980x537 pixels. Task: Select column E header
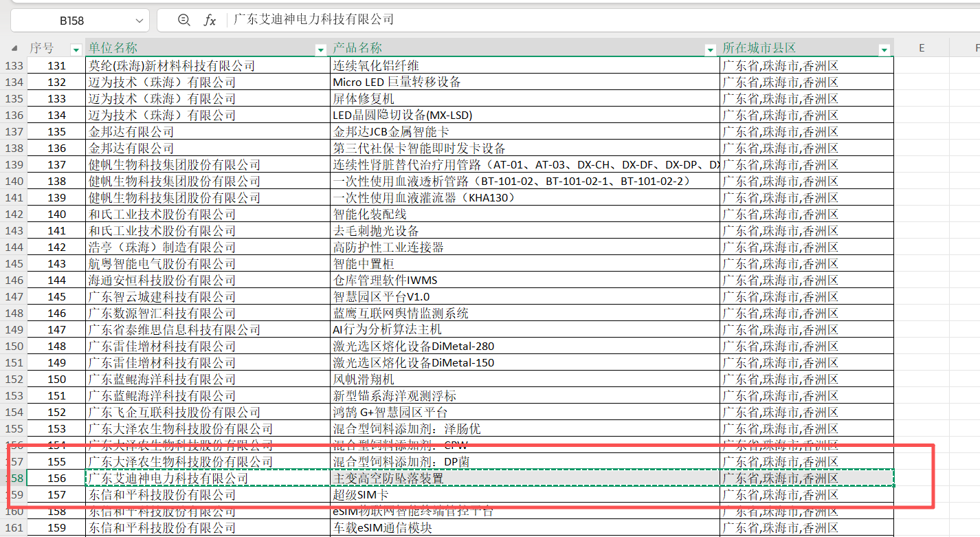coord(921,47)
